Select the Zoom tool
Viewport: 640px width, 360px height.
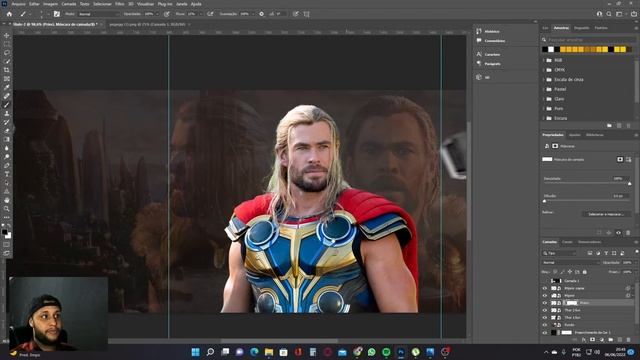pos(7,209)
